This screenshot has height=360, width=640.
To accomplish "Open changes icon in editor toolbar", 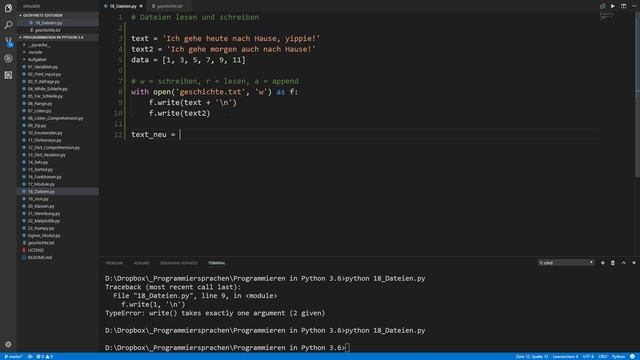I will pyautogui.click(x=602, y=6).
